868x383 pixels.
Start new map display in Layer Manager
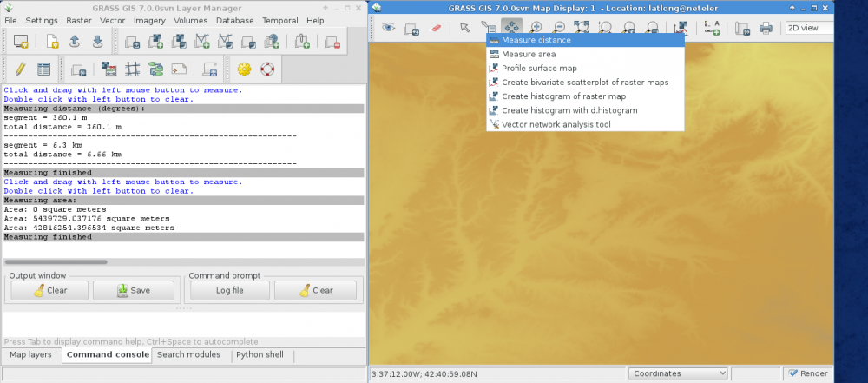21,41
